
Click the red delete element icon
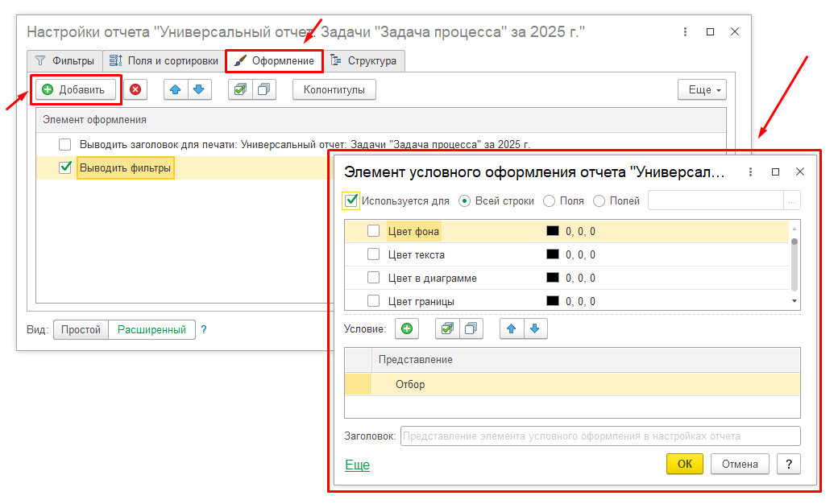[x=135, y=89]
